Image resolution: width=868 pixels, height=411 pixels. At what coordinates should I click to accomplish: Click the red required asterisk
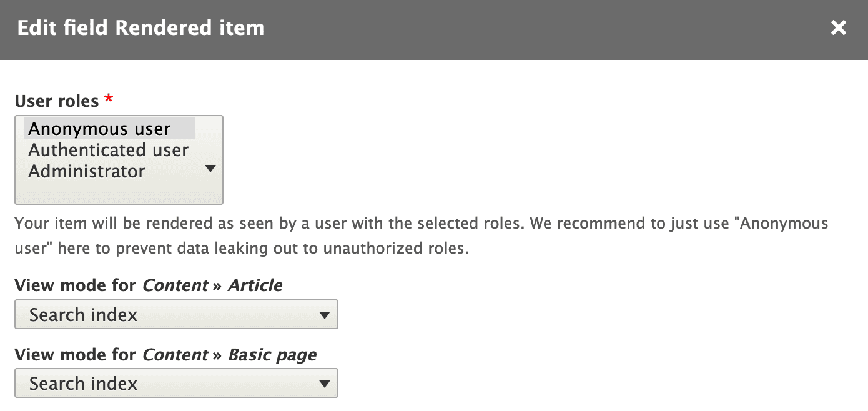point(109,99)
